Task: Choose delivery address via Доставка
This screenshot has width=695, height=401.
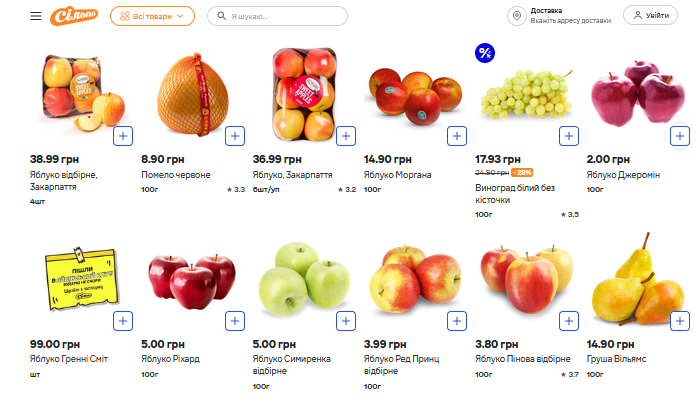Action: click(x=558, y=16)
